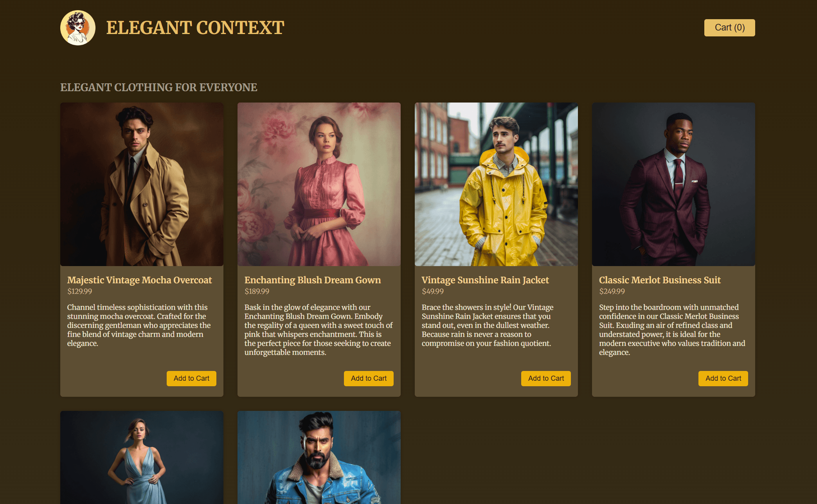
Task: Add Classic Merlot Business Suit to cart
Action: tap(723, 378)
